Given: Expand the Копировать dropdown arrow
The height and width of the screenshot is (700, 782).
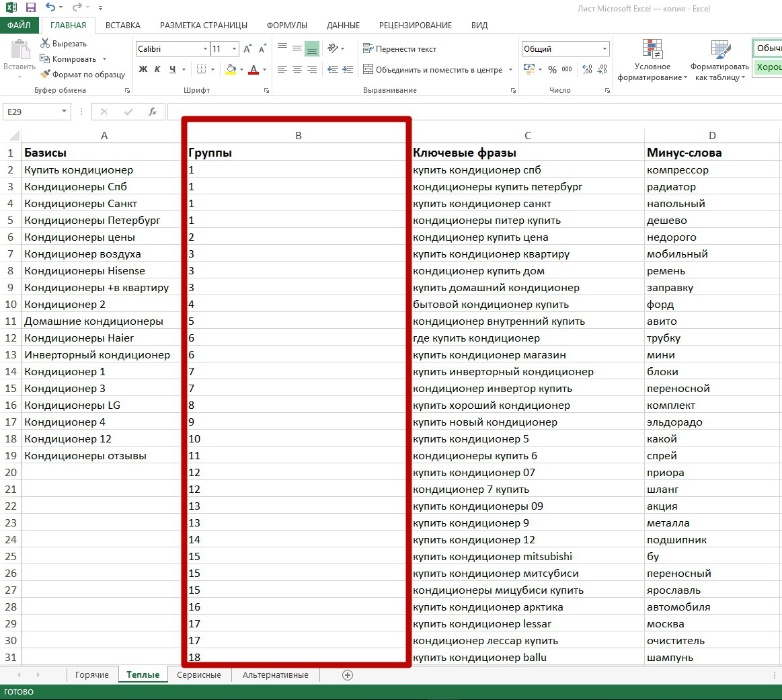Looking at the screenshot, I should tap(104, 59).
